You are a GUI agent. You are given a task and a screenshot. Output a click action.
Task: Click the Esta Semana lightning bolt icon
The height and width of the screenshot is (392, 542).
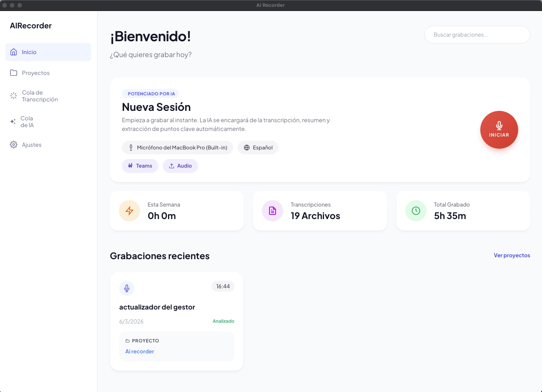(129, 211)
